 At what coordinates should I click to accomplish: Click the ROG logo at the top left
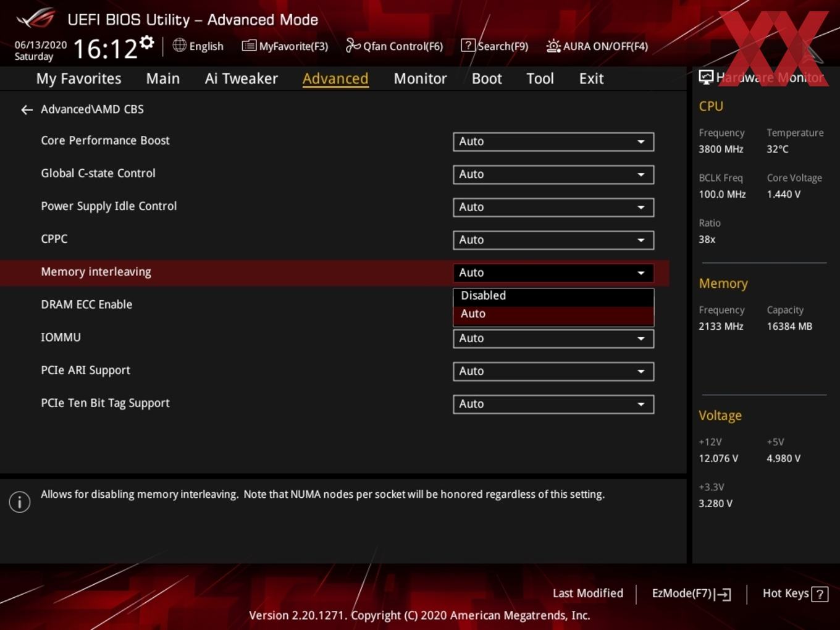pos(36,19)
